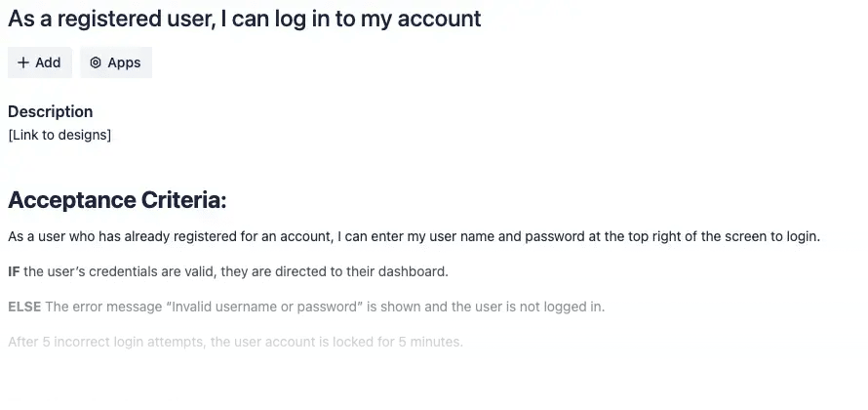Click the bold ELSE keyword

click(x=24, y=307)
